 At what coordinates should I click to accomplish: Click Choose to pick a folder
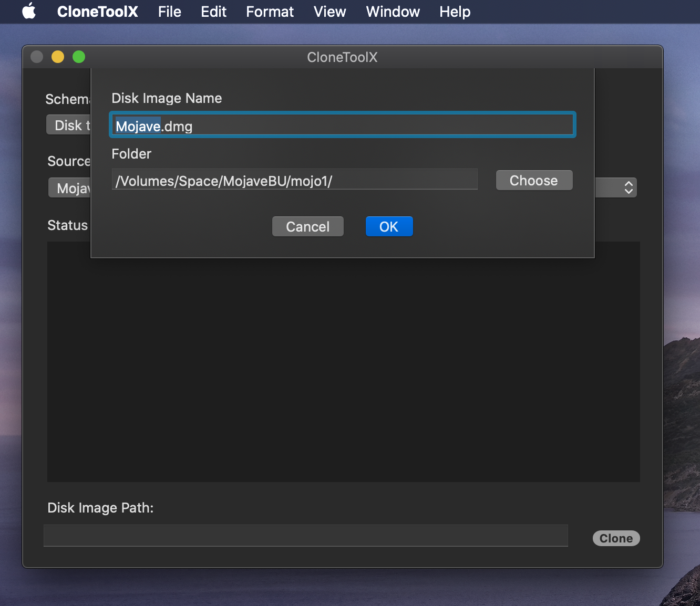[534, 180]
